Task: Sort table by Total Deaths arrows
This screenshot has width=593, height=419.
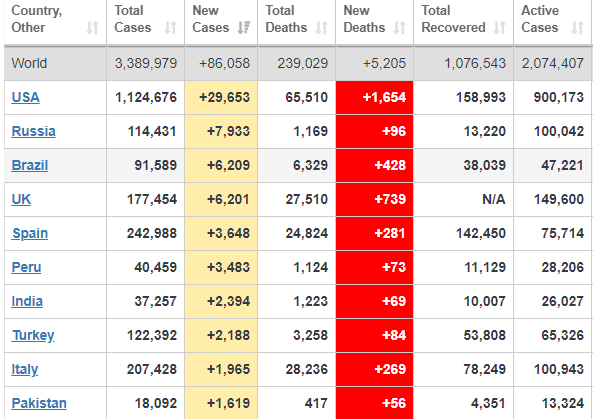Action: coord(321,28)
